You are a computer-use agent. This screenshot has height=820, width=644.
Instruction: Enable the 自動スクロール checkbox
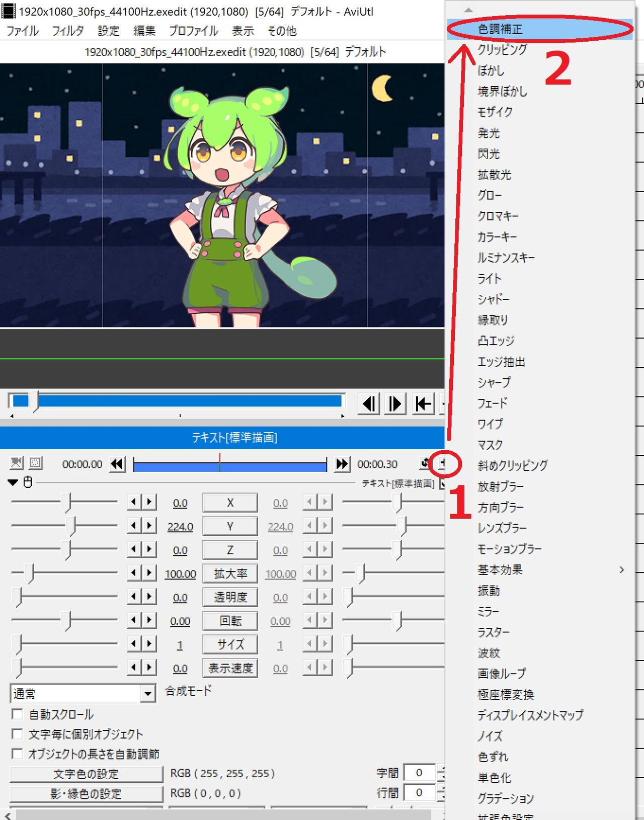tap(18, 714)
